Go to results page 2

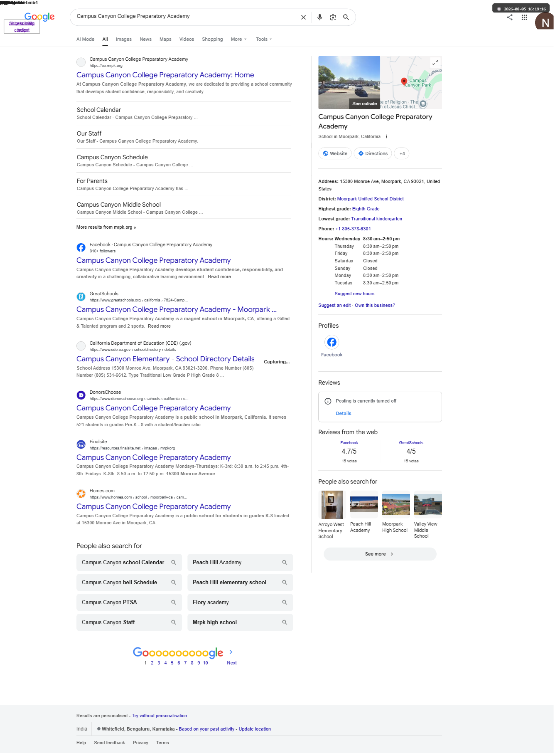click(152, 663)
